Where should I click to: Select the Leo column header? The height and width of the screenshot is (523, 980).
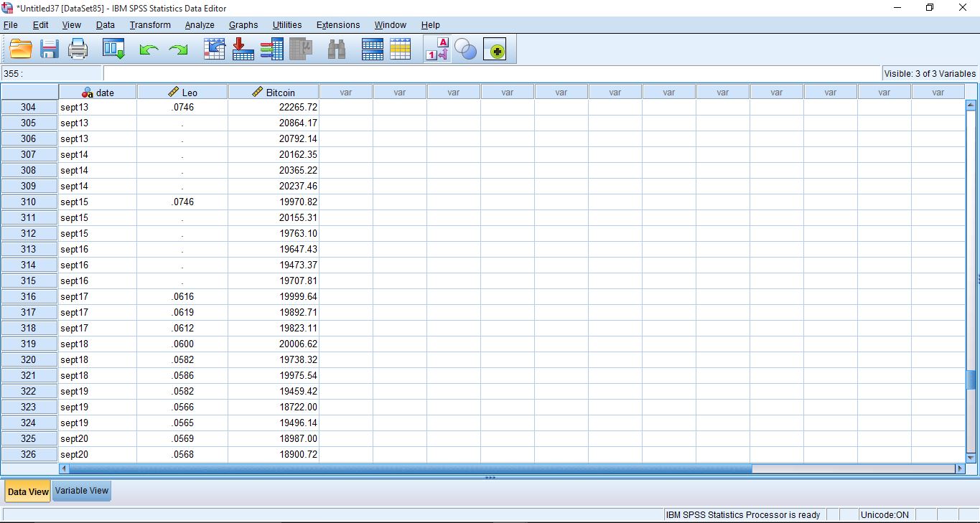[182, 92]
